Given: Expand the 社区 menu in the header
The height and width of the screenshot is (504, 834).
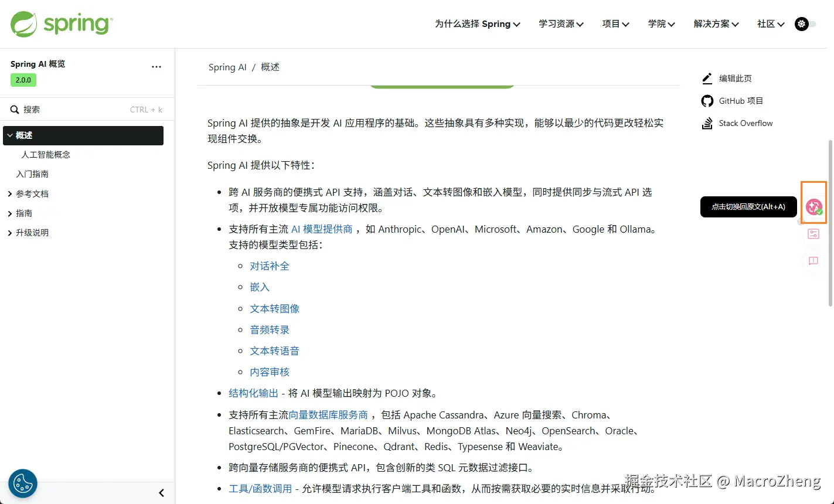Looking at the screenshot, I should click(x=770, y=24).
